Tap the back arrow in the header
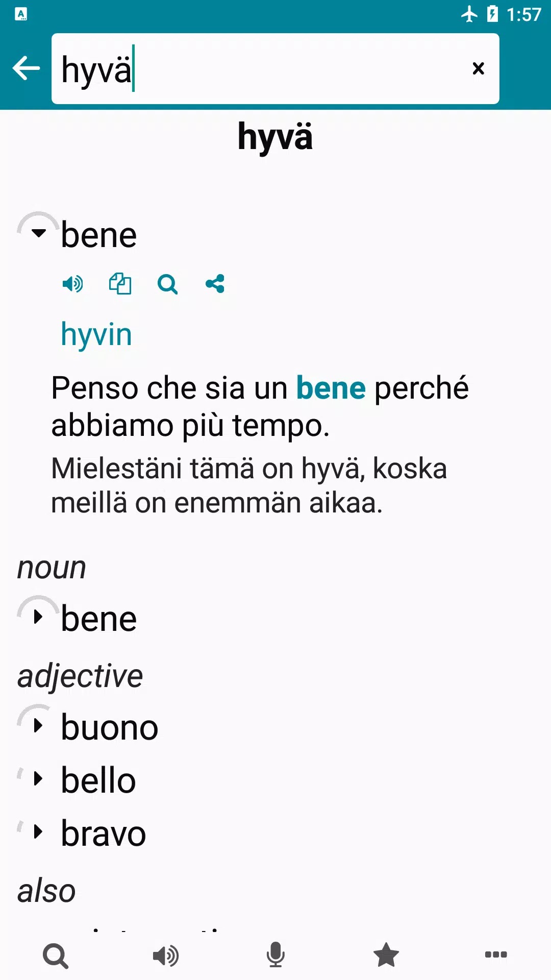The height and width of the screenshot is (980, 551). pyautogui.click(x=26, y=68)
